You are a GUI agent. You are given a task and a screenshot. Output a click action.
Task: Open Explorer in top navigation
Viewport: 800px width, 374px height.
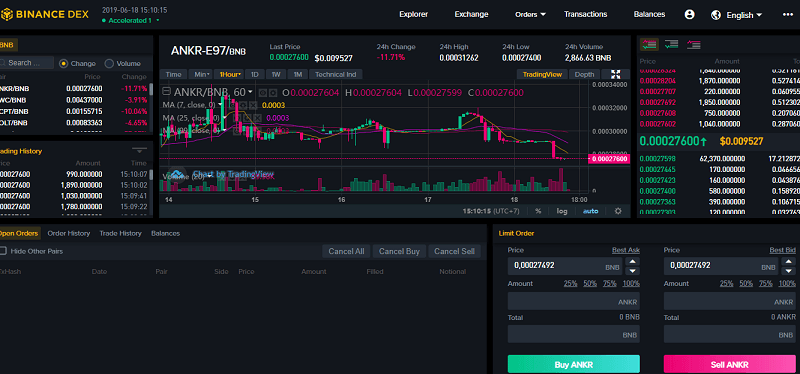point(414,14)
